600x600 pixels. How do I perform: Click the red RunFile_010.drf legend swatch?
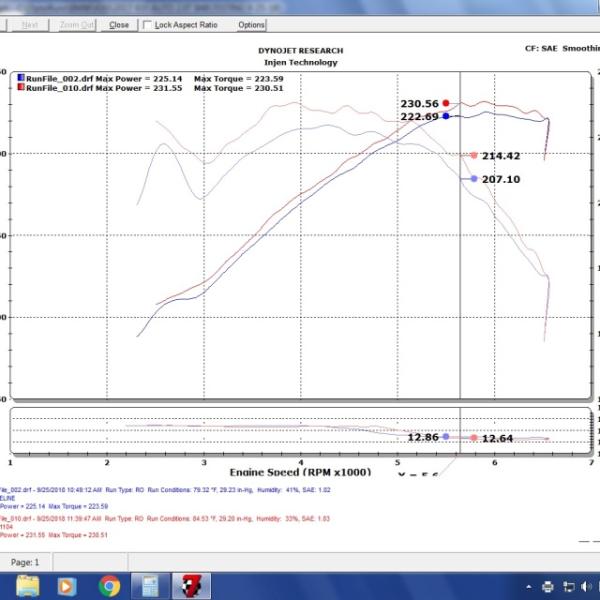(x=20, y=88)
